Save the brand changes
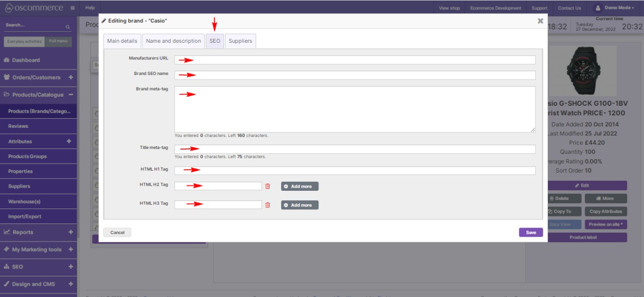 531,233
